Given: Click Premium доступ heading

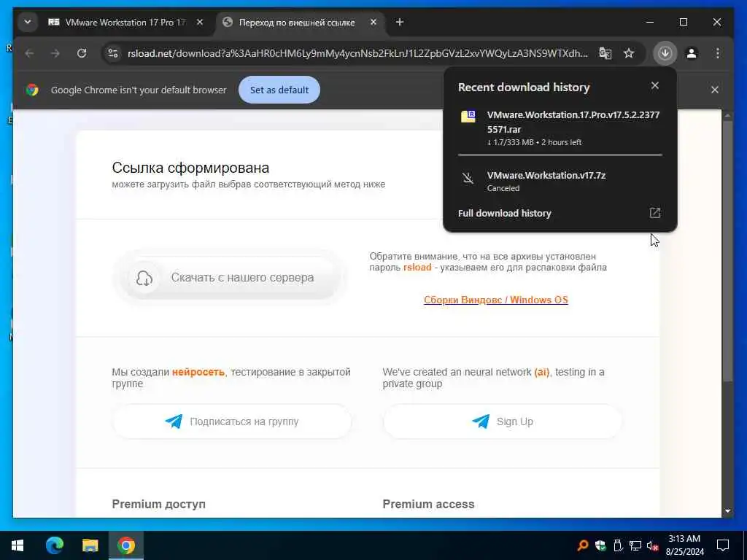Looking at the screenshot, I should click(x=158, y=505).
